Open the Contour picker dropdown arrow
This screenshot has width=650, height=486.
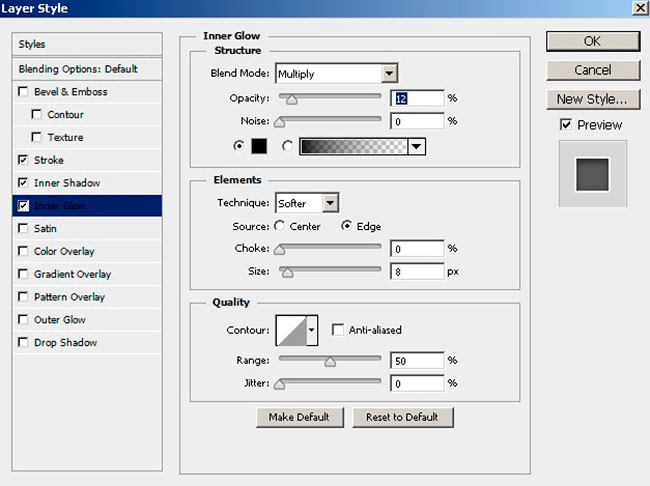coord(312,330)
